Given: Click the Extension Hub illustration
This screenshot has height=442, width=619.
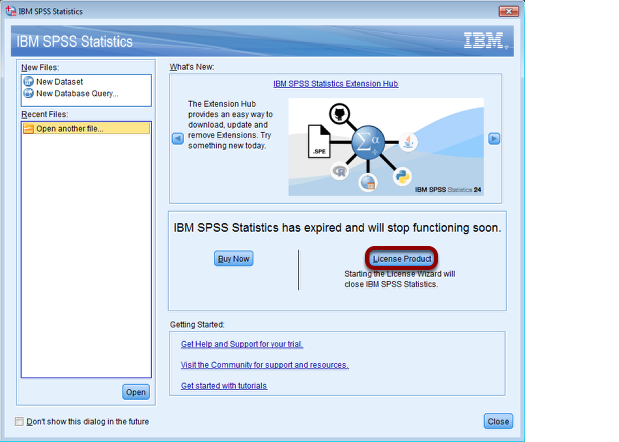Looking at the screenshot, I should (x=386, y=147).
